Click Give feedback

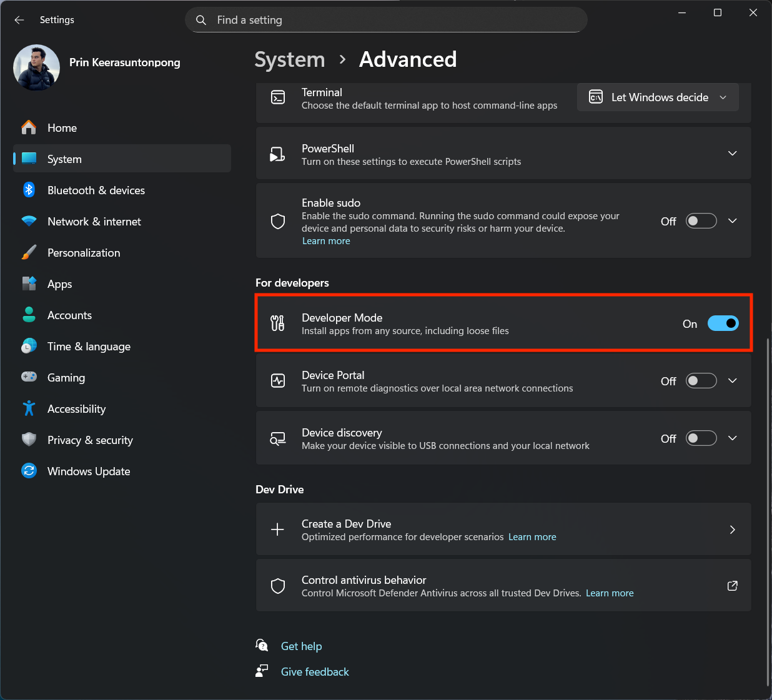coord(315,671)
